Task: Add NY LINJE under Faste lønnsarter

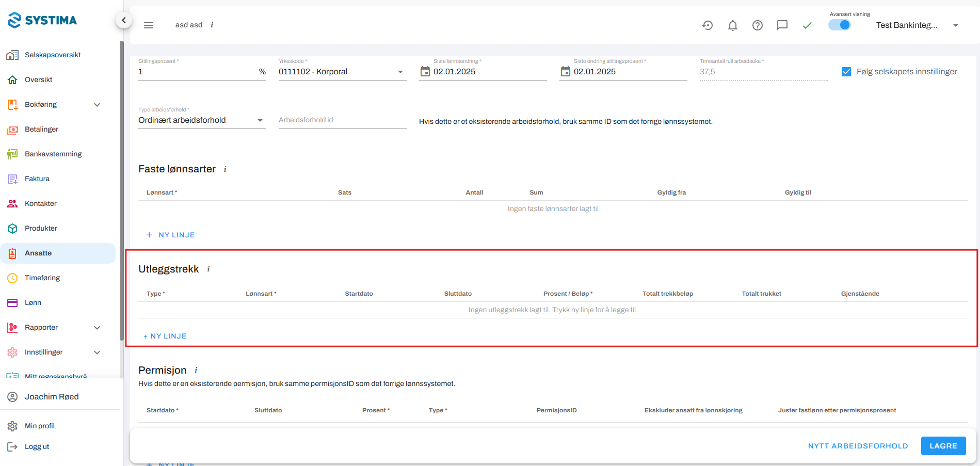Action: click(x=171, y=235)
